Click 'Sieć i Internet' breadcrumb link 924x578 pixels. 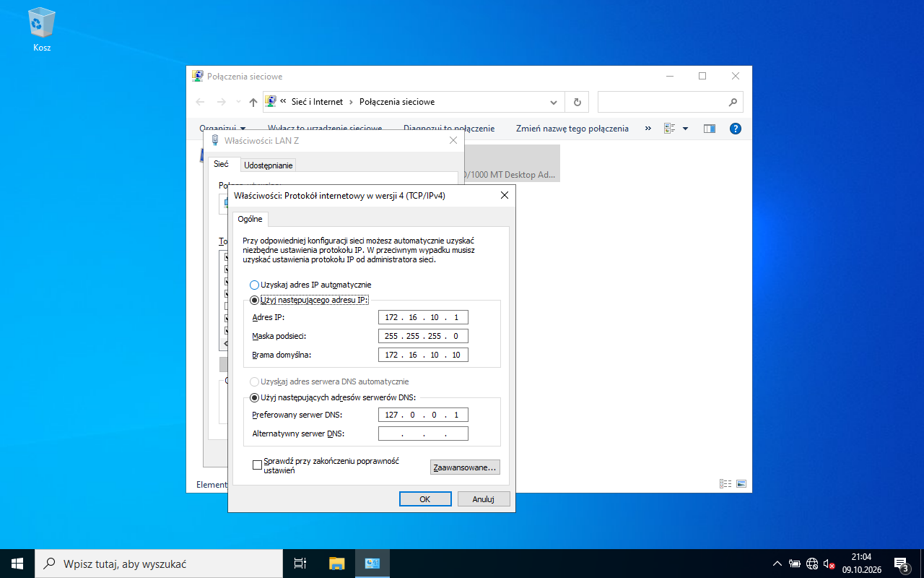[x=317, y=102]
